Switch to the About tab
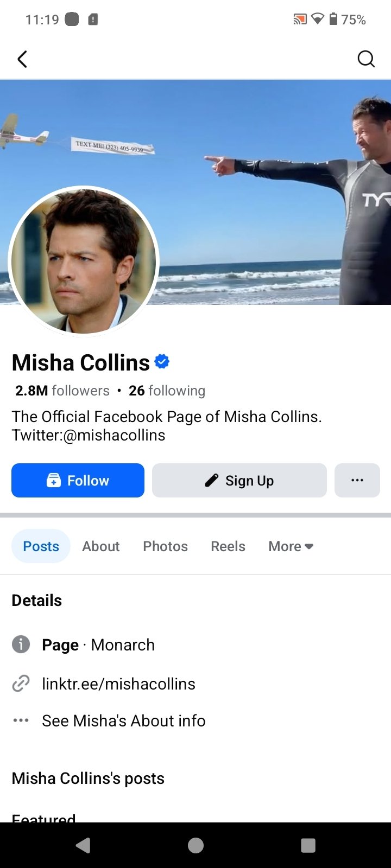The width and height of the screenshot is (391, 868). pos(100,546)
